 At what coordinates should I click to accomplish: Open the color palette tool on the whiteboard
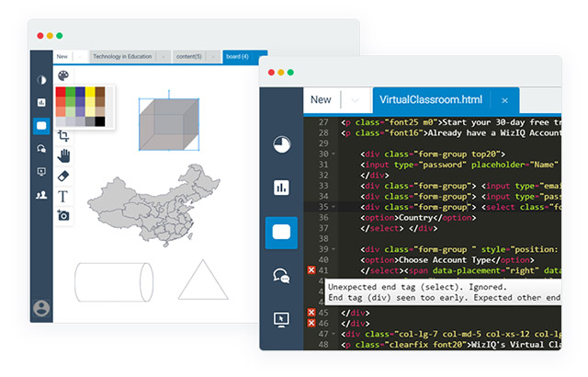tap(62, 75)
